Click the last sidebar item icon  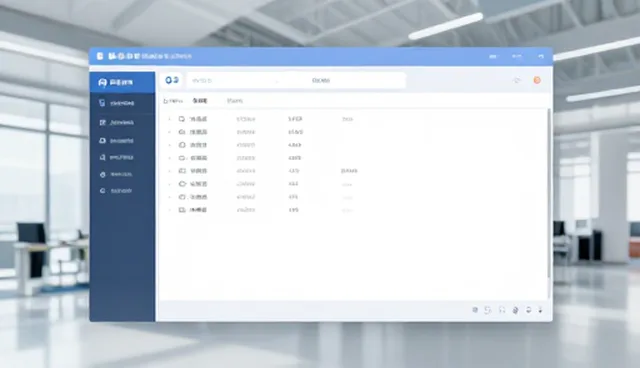pyautogui.click(x=102, y=191)
